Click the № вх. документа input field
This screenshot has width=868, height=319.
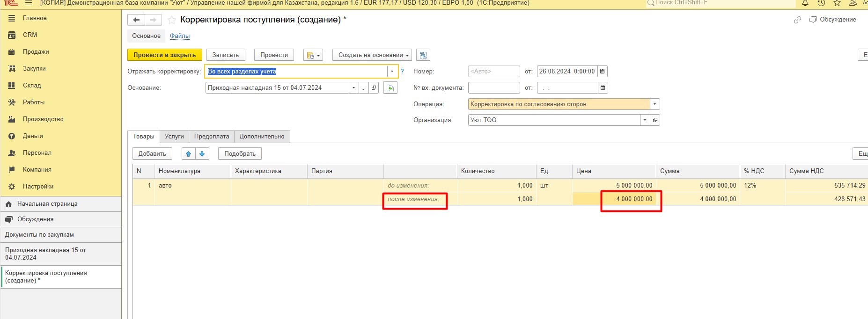pos(493,88)
